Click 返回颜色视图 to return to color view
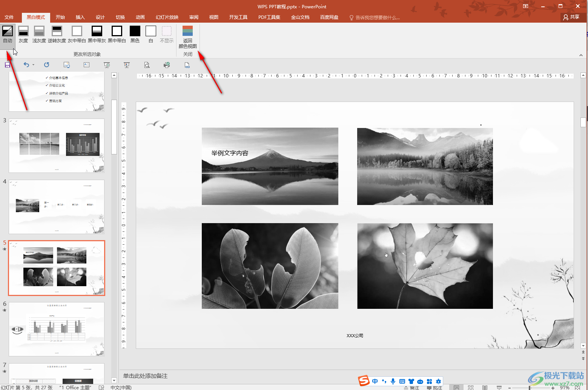Image resolution: width=588 pixels, height=390 pixels. point(188,37)
